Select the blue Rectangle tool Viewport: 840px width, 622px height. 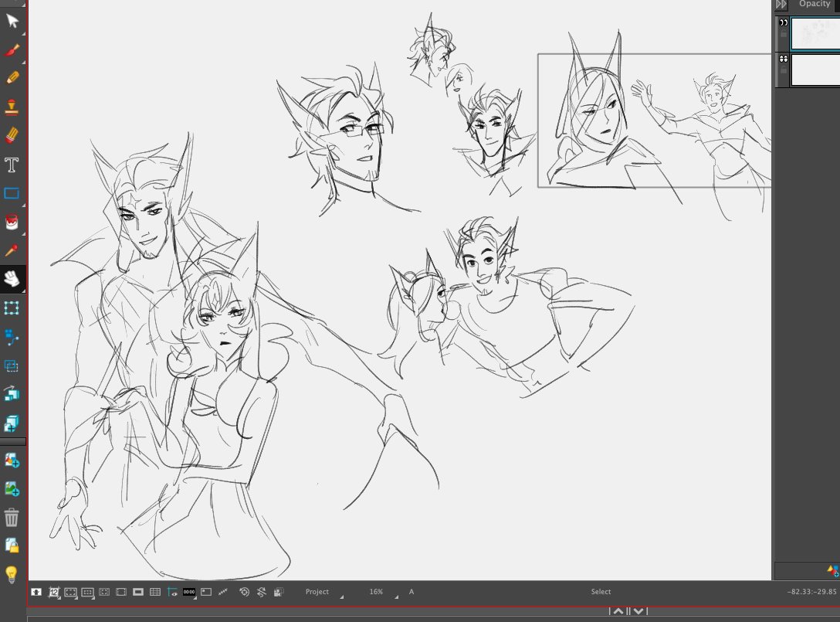pos(12,193)
